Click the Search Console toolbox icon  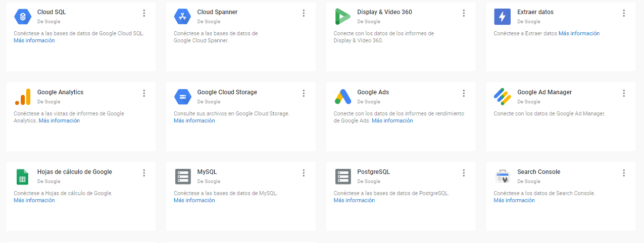pos(502,176)
